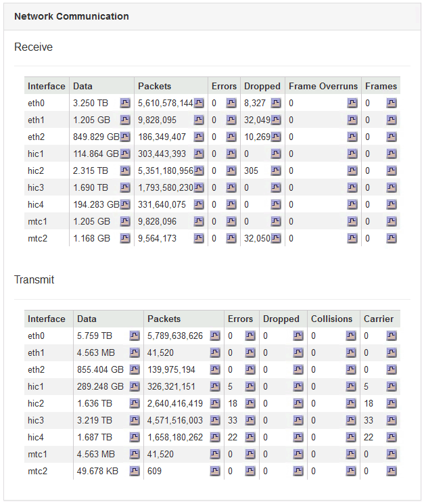Select the hic4 row in Receive table
Viewport: 424px width, 504px height.
tap(36, 204)
